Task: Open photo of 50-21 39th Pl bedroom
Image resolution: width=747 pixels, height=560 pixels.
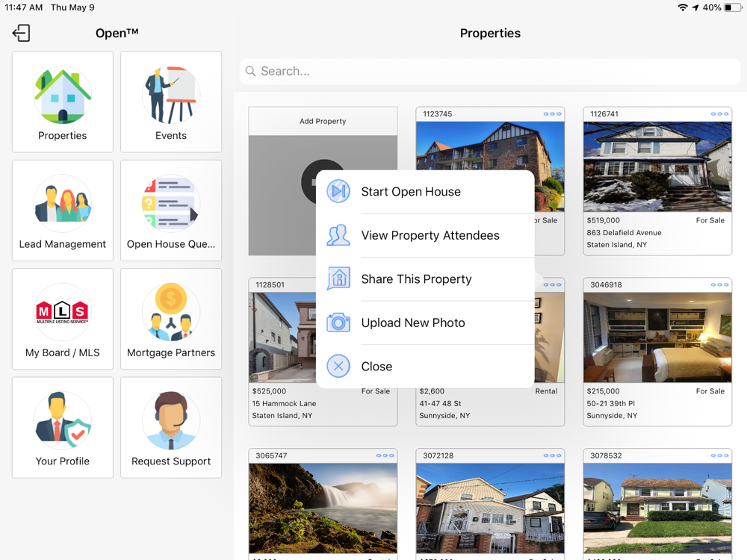Action: 657,337
